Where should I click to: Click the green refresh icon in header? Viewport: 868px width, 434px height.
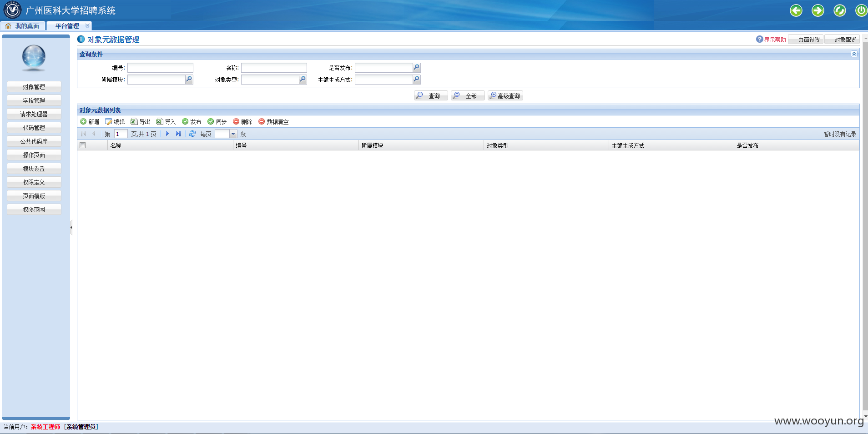point(839,10)
